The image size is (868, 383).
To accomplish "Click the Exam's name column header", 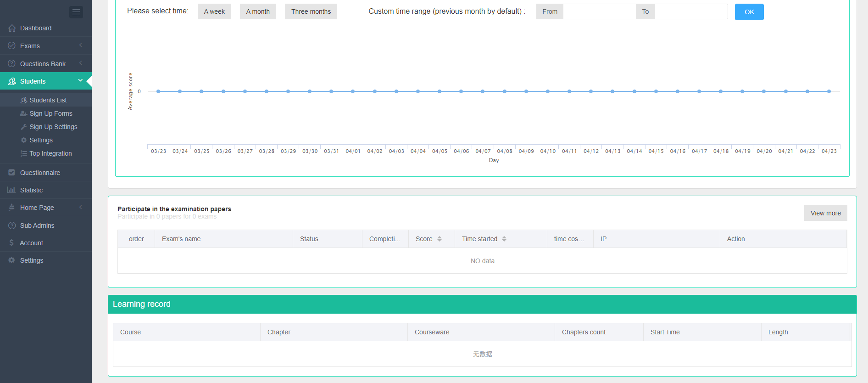I will click(224, 239).
